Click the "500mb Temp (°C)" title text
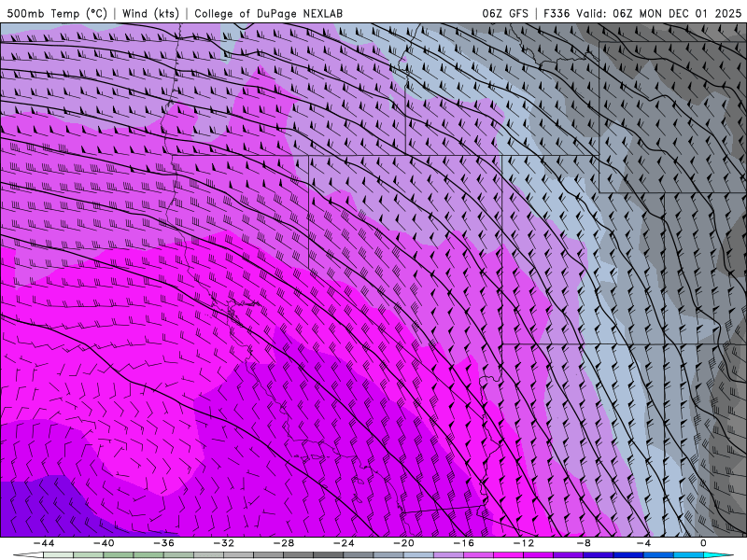This screenshot has width=747, height=560. pos(57,13)
